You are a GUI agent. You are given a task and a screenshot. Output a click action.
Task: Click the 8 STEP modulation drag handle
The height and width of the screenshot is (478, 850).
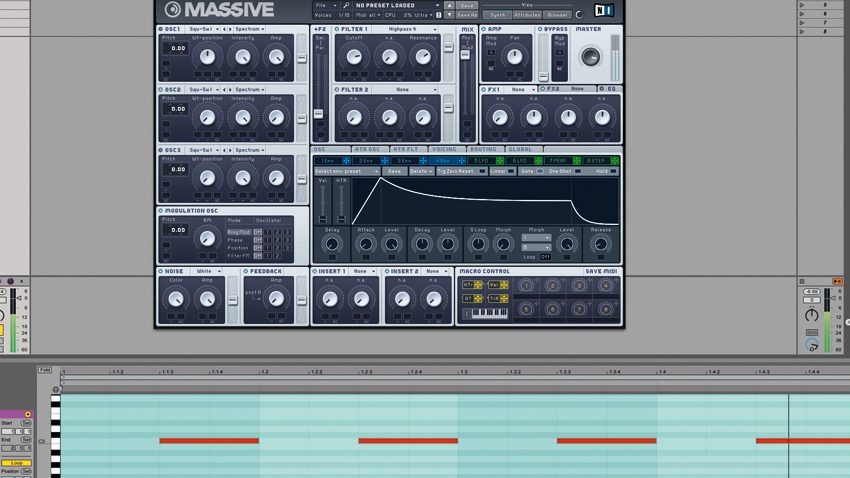click(x=615, y=161)
